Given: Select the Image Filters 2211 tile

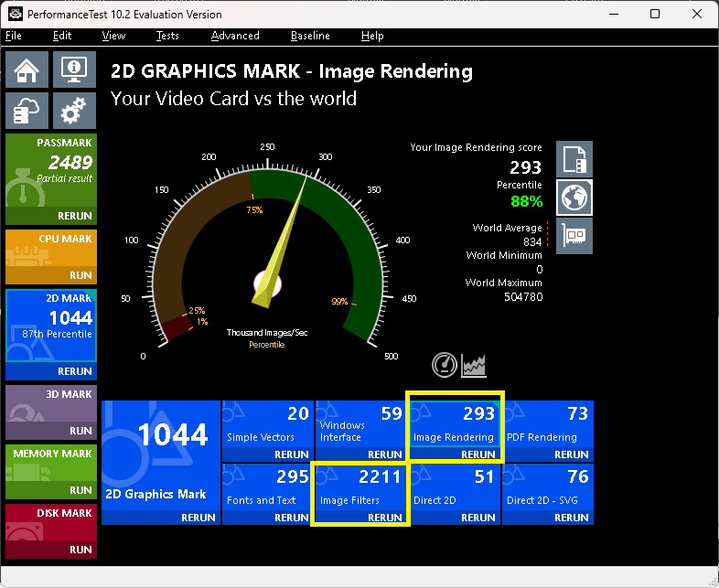Looking at the screenshot, I should click(x=360, y=487).
